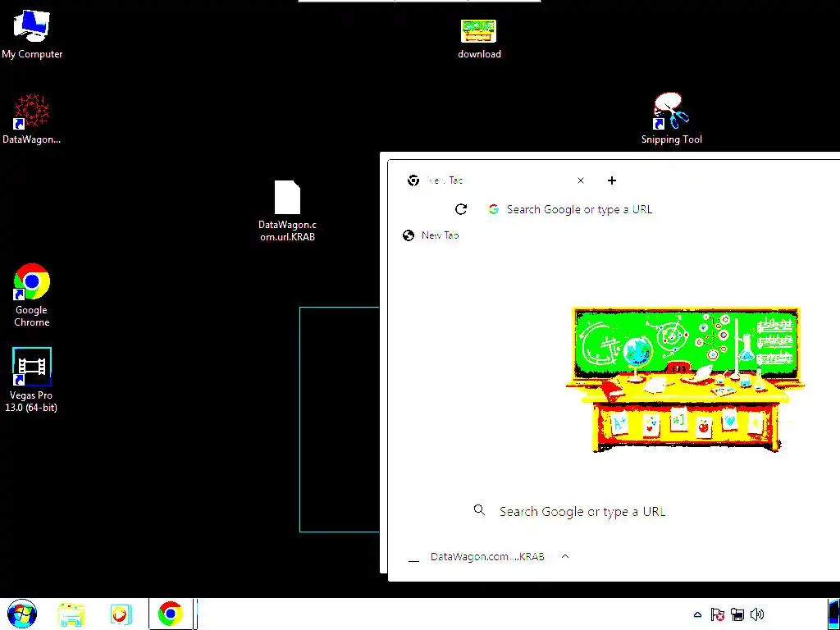This screenshot has width=840, height=630.
Task: Click the Google G icon in address bar
Action: (x=494, y=209)
